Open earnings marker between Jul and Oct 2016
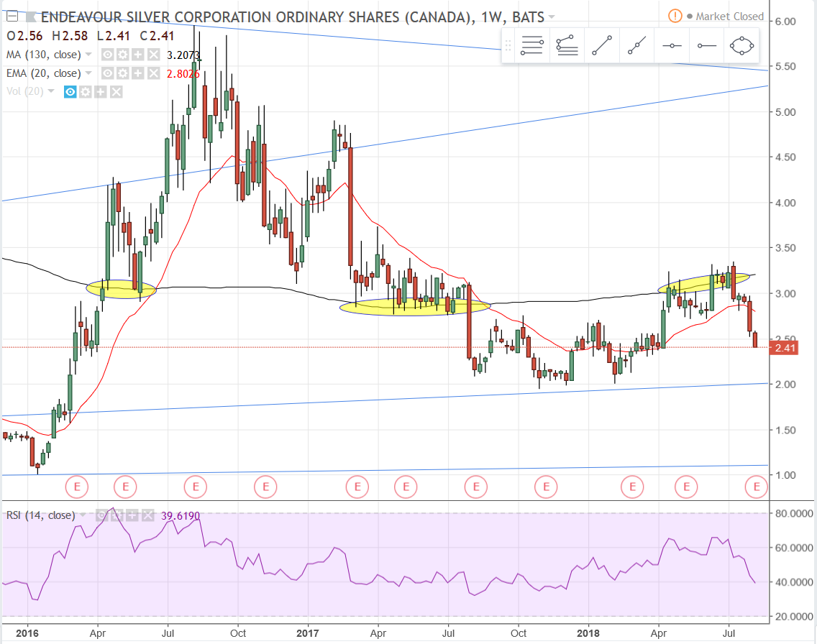Image resolution: width=817 pixels, height=644 pixels. coord(196,487)
